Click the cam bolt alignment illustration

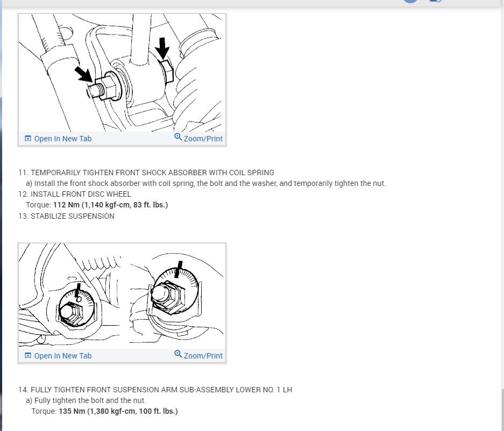(x=122, y=295)
